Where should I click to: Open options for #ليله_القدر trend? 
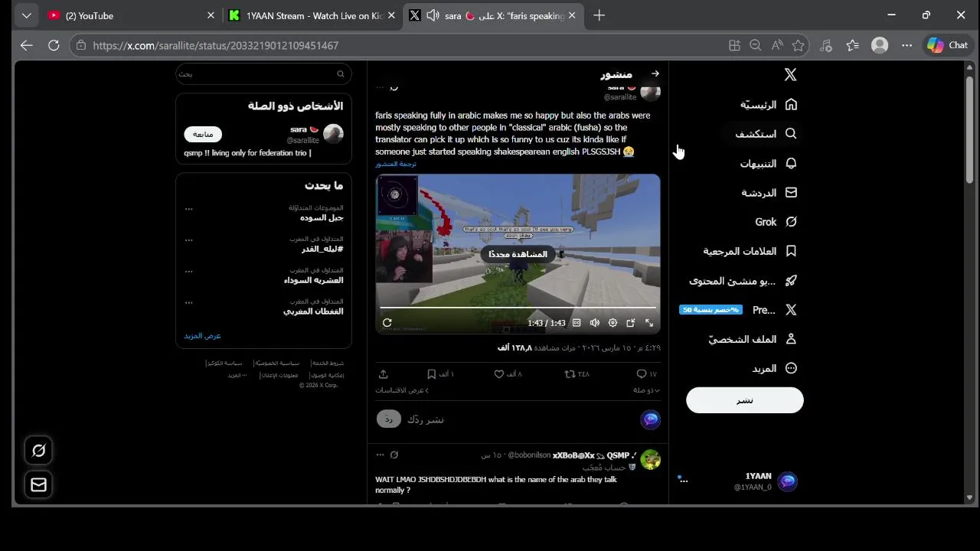click(189, 240)
